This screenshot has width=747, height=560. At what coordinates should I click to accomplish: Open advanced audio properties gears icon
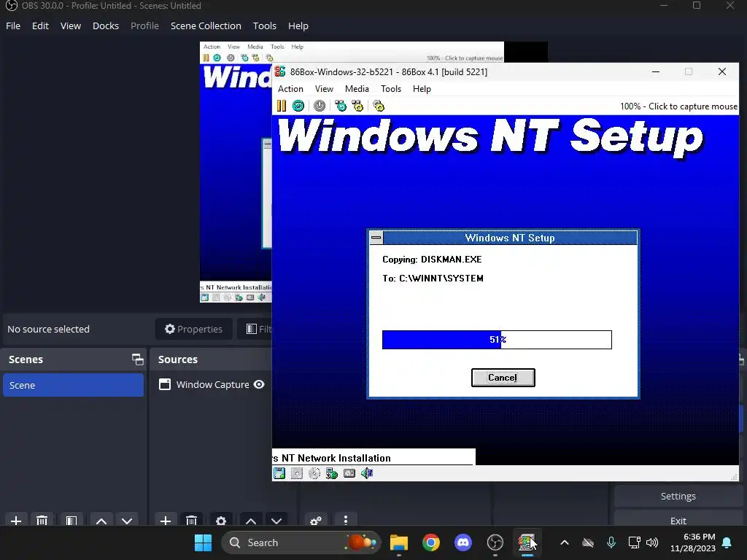[x=315, y=521]
